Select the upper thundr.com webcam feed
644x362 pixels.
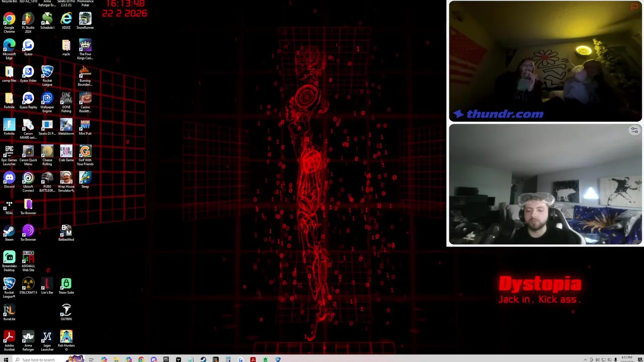click(x=545, y=61)
